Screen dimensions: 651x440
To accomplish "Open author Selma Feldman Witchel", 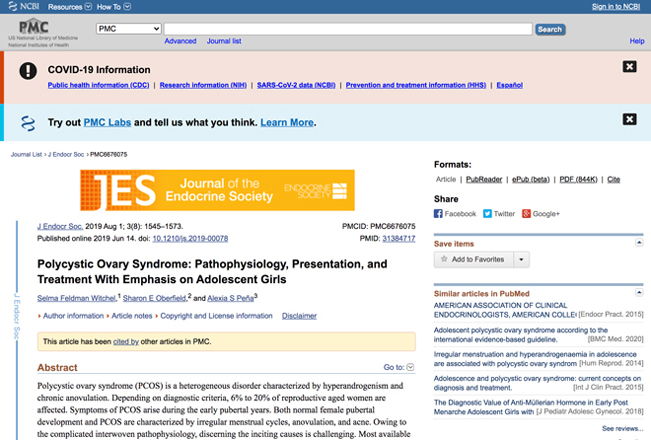I will [x=76, y=298].
